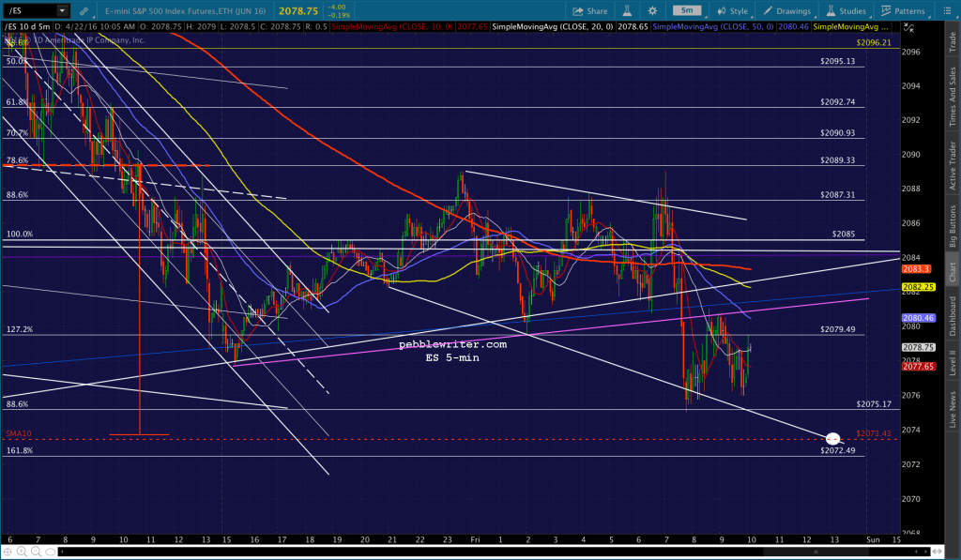Open the 5m timeframe selector
Screen dimensions: 961x560
point(688,10)
